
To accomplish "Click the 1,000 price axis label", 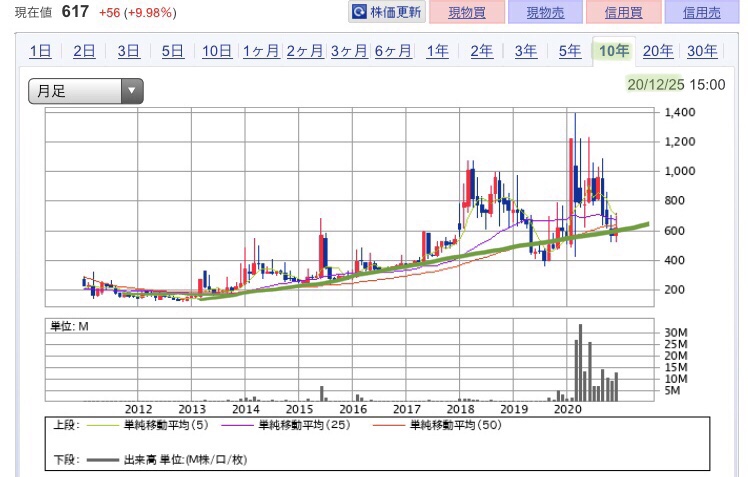I will tap(680, 171).
